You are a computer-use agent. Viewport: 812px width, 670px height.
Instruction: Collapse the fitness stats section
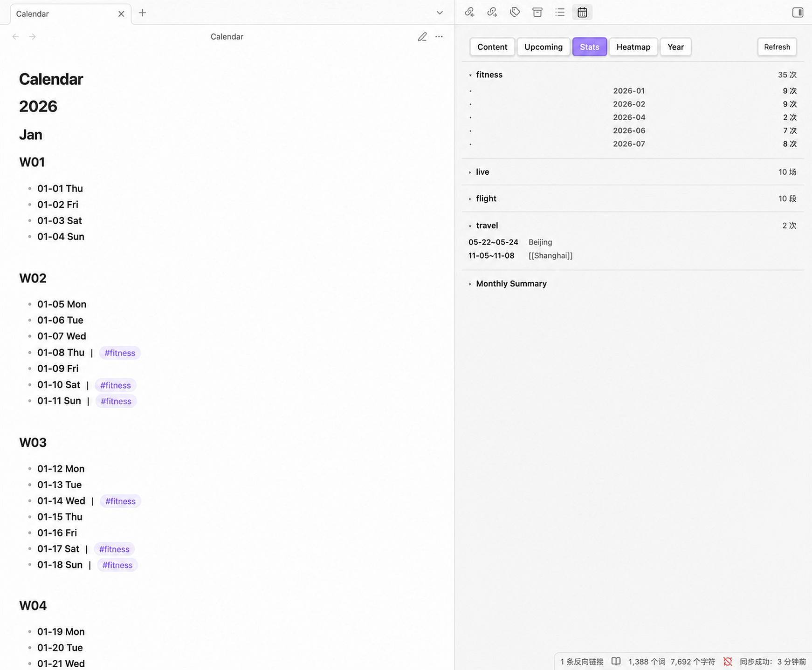click(470, 75)
